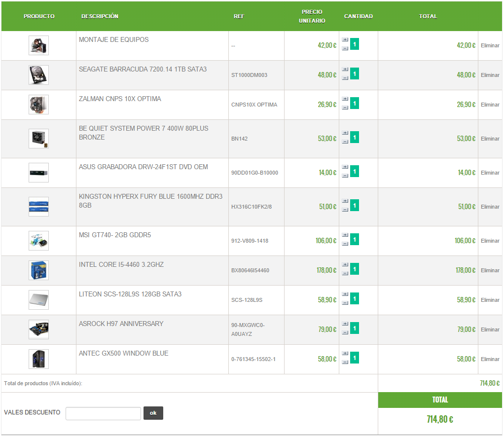
Task: Decrease quantity of Montaje de Equipos
Action: click(x=345, y=48)
